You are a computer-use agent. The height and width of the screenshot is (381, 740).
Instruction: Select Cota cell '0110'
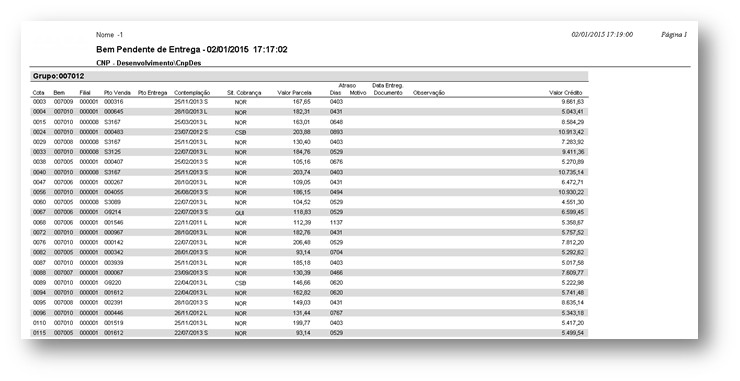pyautogui.click(x=39, y=323)
